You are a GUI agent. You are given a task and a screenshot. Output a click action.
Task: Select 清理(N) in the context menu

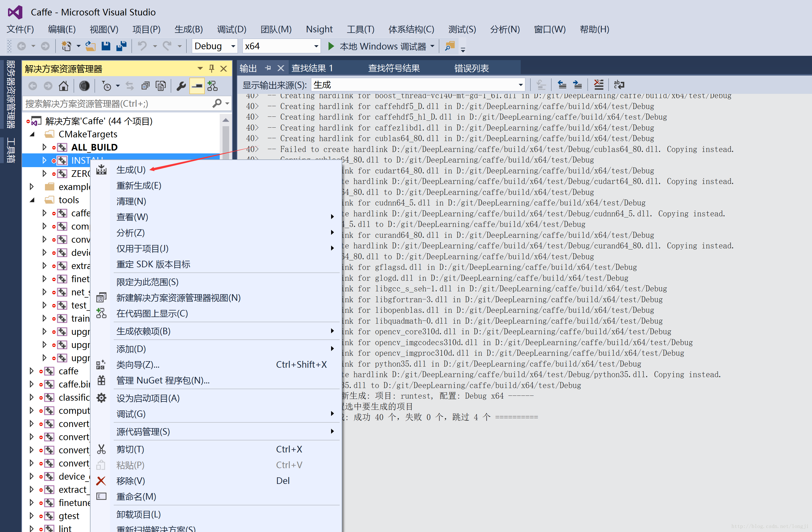131,201
